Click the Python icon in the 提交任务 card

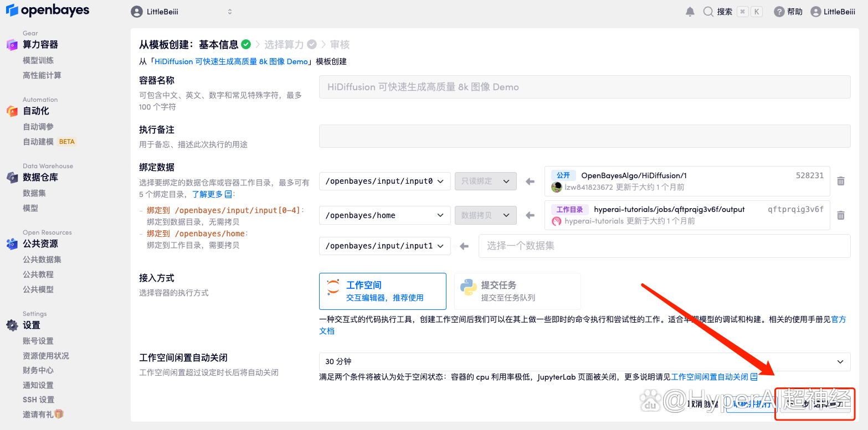click(469, 287)
